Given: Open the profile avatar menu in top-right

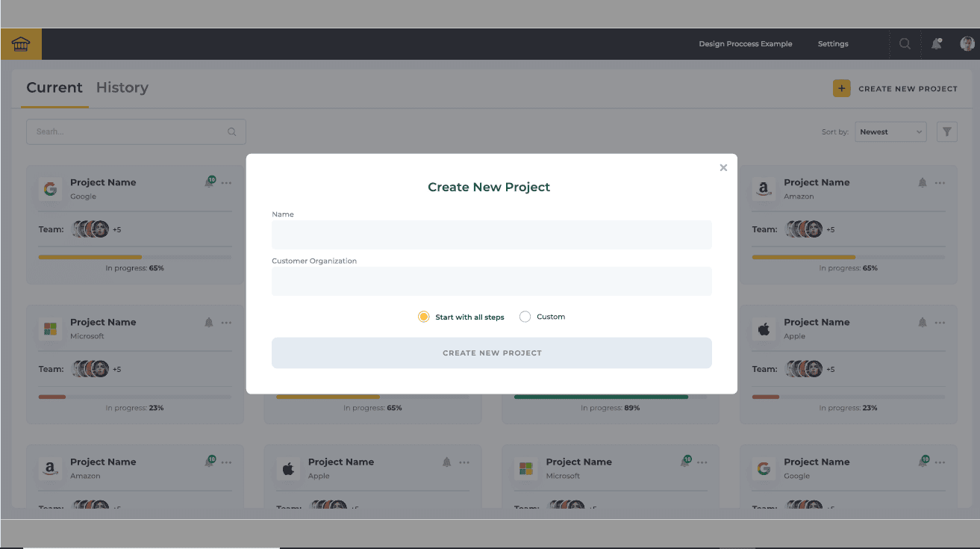Looking at the screenshot, I should [x=967, y=43].
